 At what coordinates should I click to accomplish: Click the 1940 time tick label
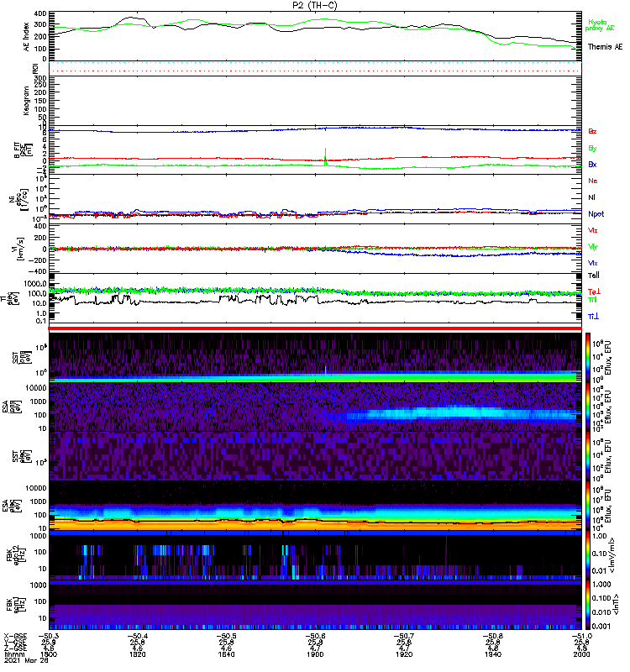pos(493,654)
